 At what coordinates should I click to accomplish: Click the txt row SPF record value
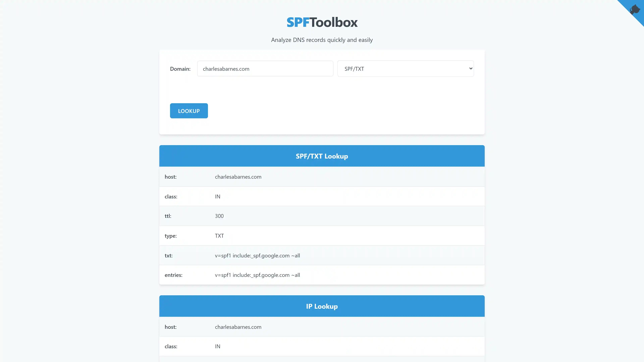pyautogui.click(x=257, y=256)
